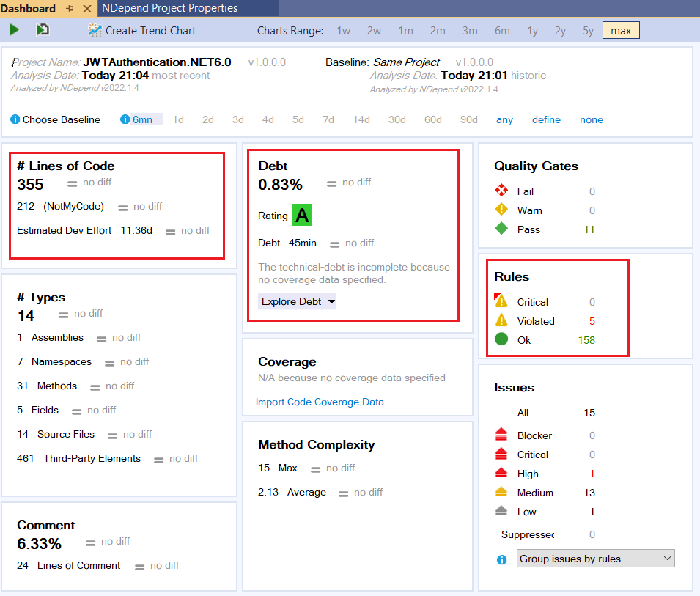Click the define baseline link
Image resolution: width=700 pixels, height=596 pixels.
pos(546,119)
